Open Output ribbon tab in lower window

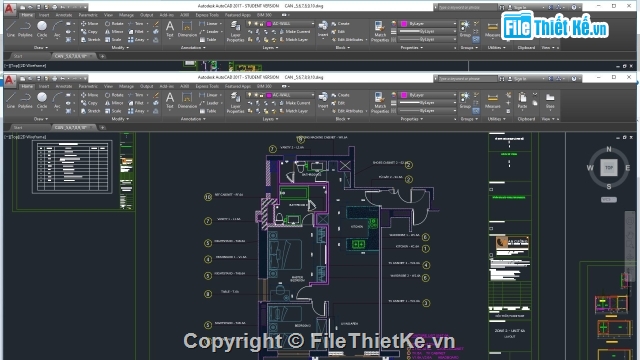click(147, 86)
